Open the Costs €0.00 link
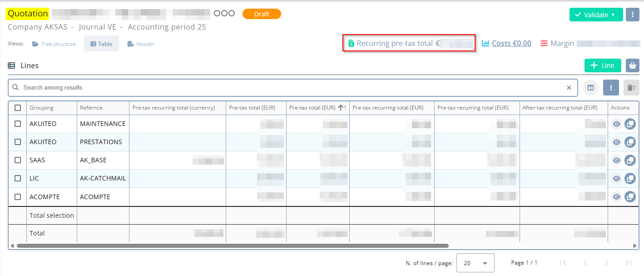 [x=506, y=43]
